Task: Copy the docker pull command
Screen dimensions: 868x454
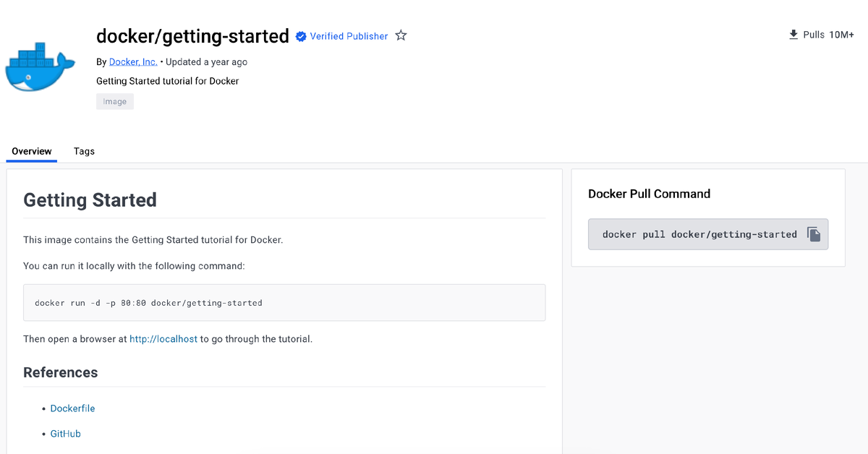Action: 814,234
